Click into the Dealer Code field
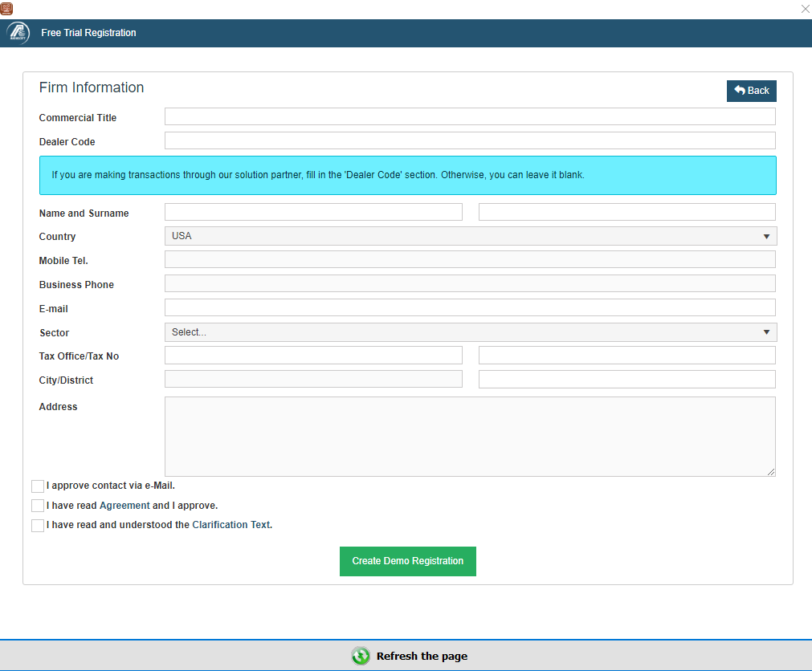Viewport: 812px width, 671px height. (x=470, y=141)
